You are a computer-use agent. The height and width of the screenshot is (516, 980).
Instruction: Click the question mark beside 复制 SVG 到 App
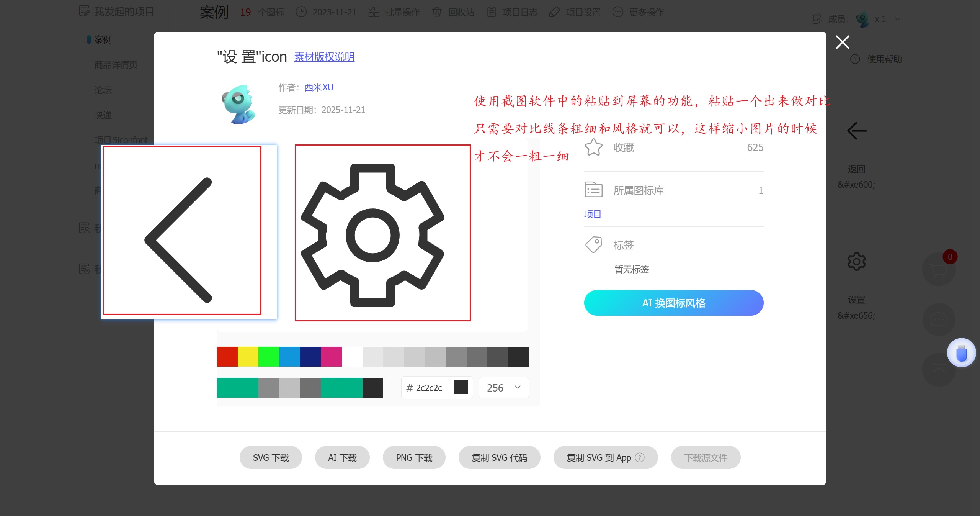tap(640, 457)
